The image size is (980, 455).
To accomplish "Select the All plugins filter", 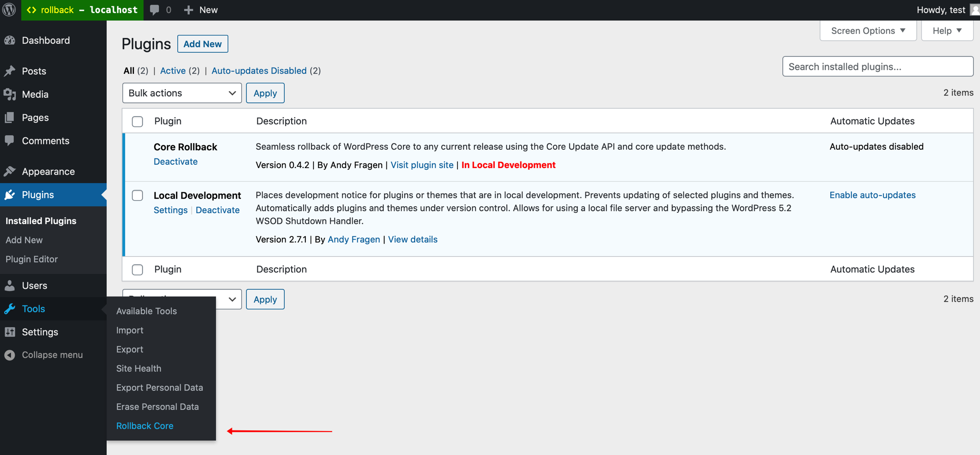I will [129, 71].
